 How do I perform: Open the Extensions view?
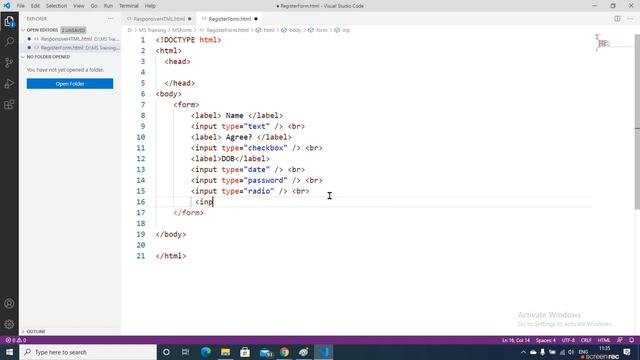pyautogui.click(x=9, y=104)
